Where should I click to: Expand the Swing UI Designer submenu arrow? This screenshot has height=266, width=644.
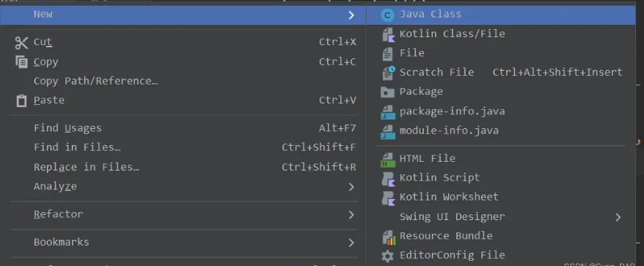pos(618,217)
